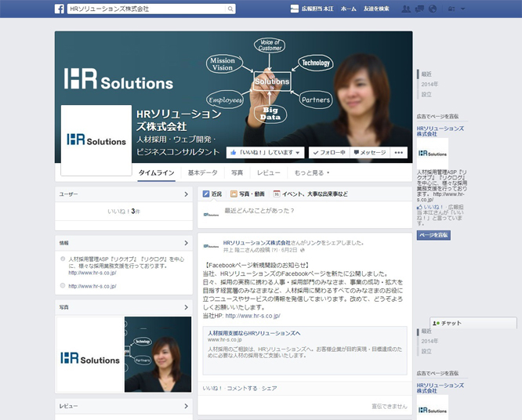Click 友達を検索 in the top bar
The width and height of the screenshot is (522, 420).
tap(376, 9)
